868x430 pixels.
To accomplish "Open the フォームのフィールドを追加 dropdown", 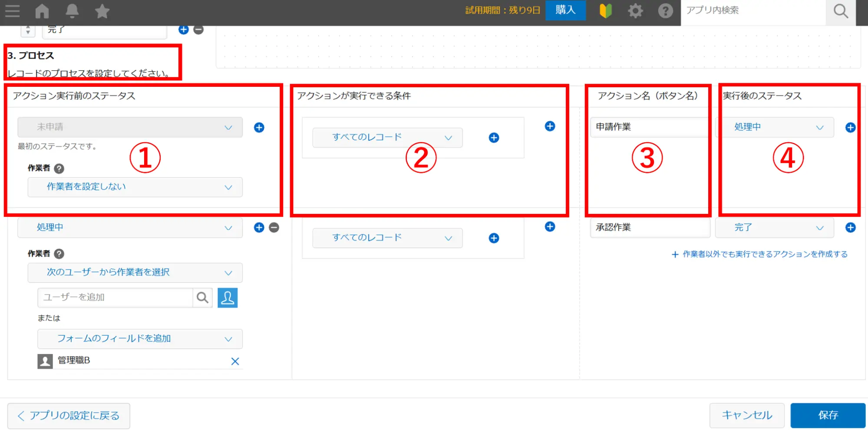I will click(139, 339).
